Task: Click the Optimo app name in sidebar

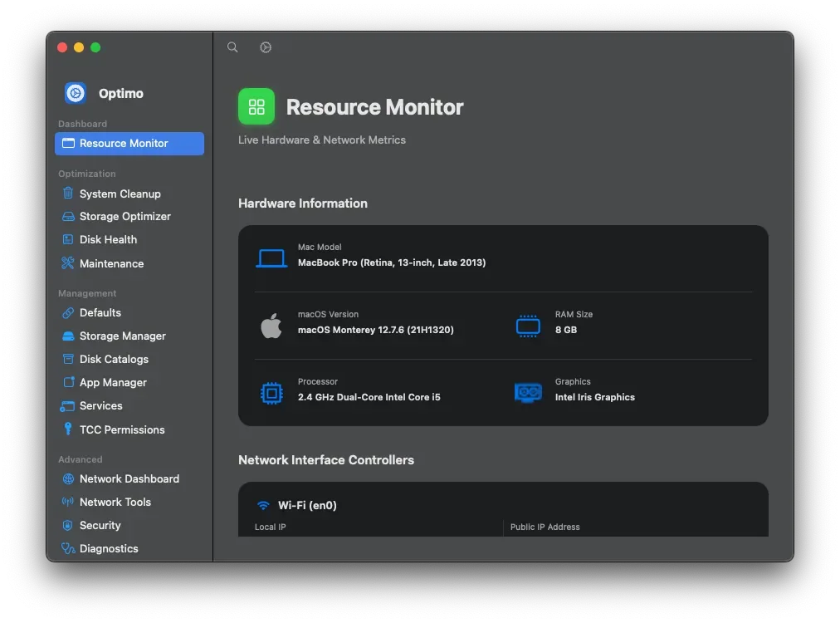Action: click(x=121, y=93)
